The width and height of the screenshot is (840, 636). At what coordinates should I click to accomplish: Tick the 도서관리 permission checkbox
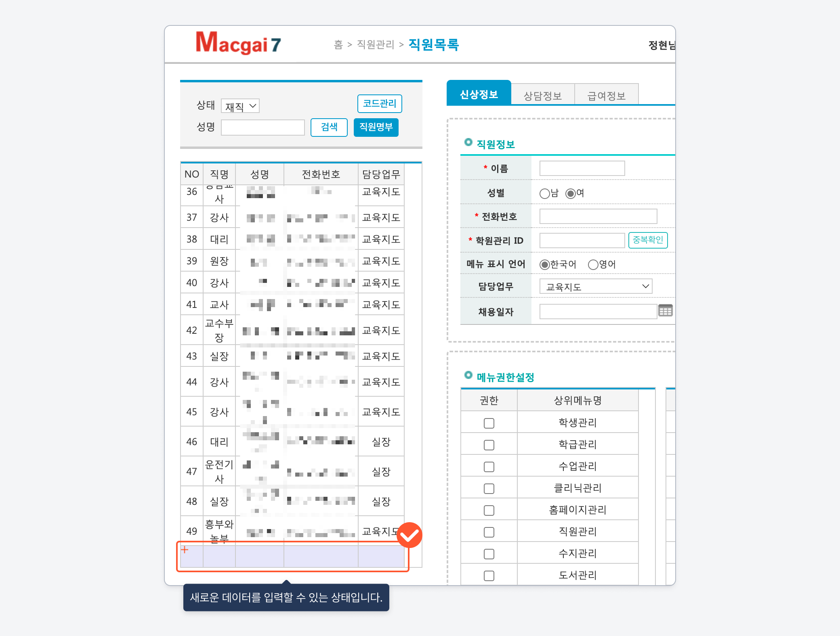489,575
